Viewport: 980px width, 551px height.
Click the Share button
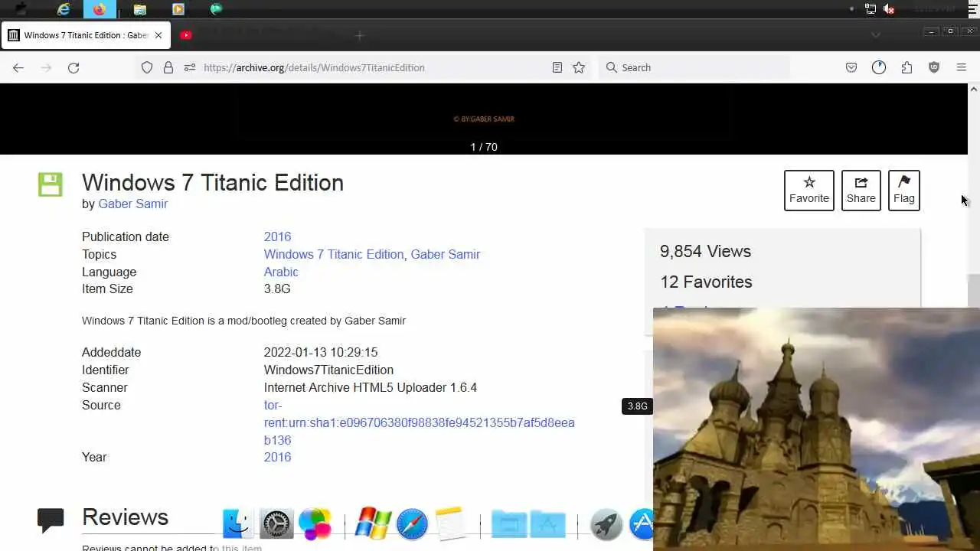[861, 190]
